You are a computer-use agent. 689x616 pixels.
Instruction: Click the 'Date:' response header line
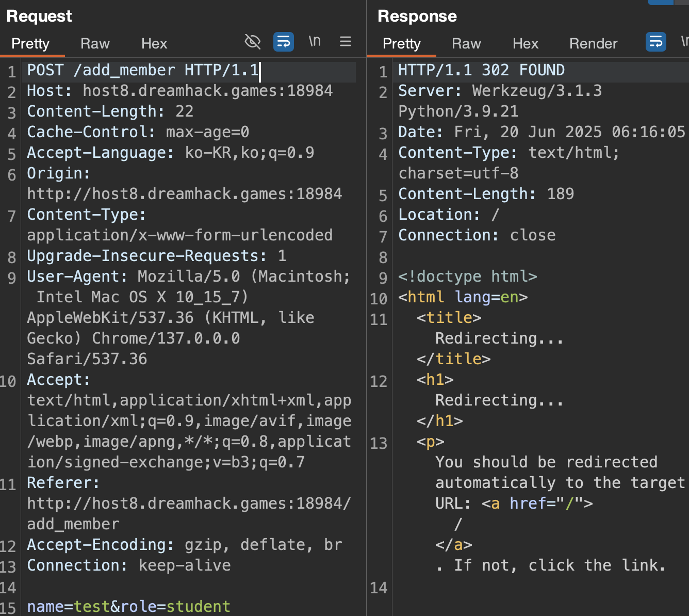coord(542,132)
